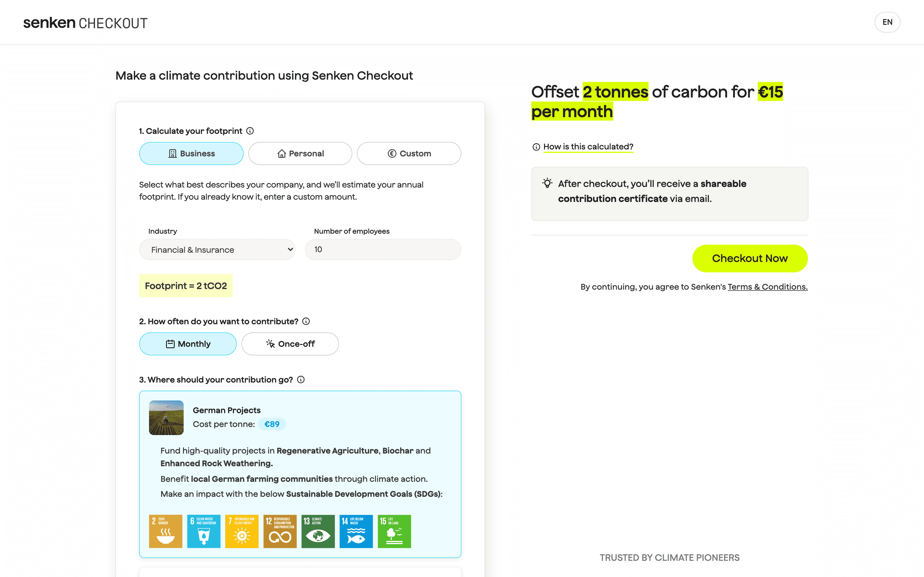Open the Terms & Conditions link
924x577 pixels.
767,287
